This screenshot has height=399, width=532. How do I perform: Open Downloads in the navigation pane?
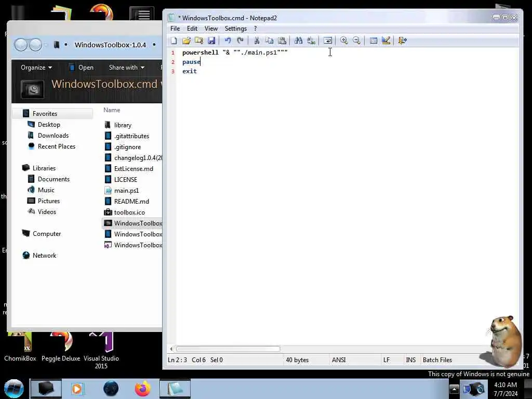(54, 136)
